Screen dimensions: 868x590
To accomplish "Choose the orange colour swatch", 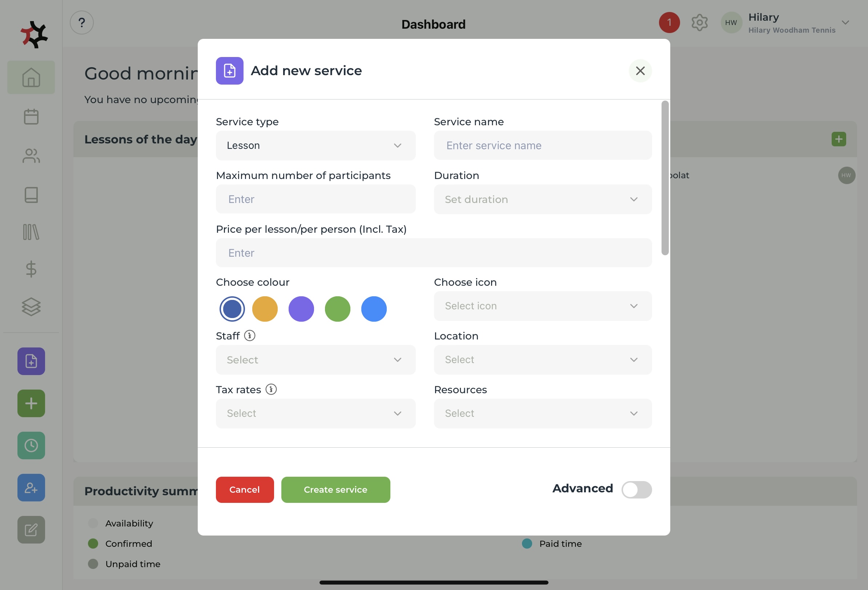I will (x=265, y=309).
